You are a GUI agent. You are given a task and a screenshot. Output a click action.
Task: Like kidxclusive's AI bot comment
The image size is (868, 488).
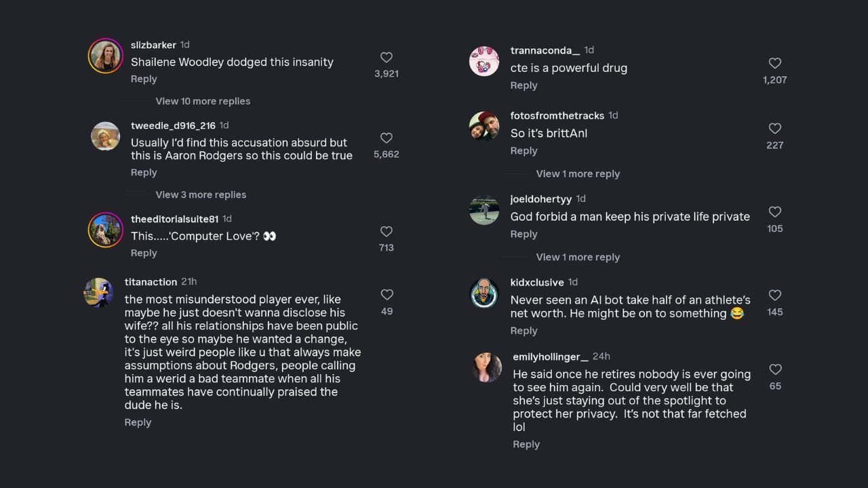(x=775, y=296)
